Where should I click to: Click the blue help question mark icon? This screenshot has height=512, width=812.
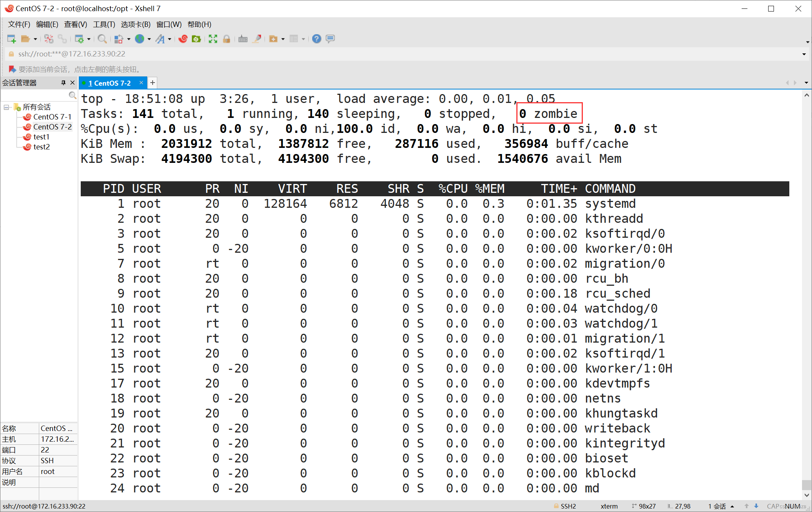(316, 39)
